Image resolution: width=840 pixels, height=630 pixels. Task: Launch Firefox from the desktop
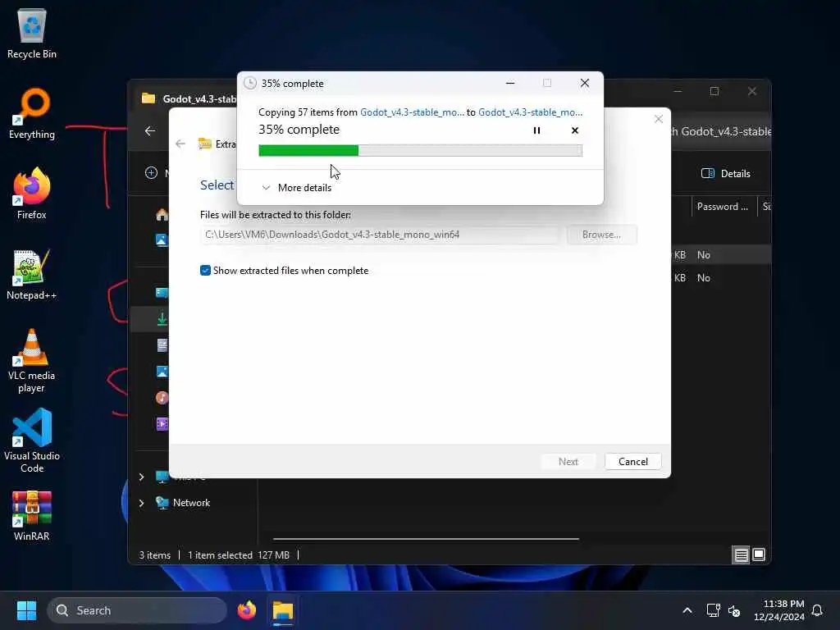pos(32,194)
